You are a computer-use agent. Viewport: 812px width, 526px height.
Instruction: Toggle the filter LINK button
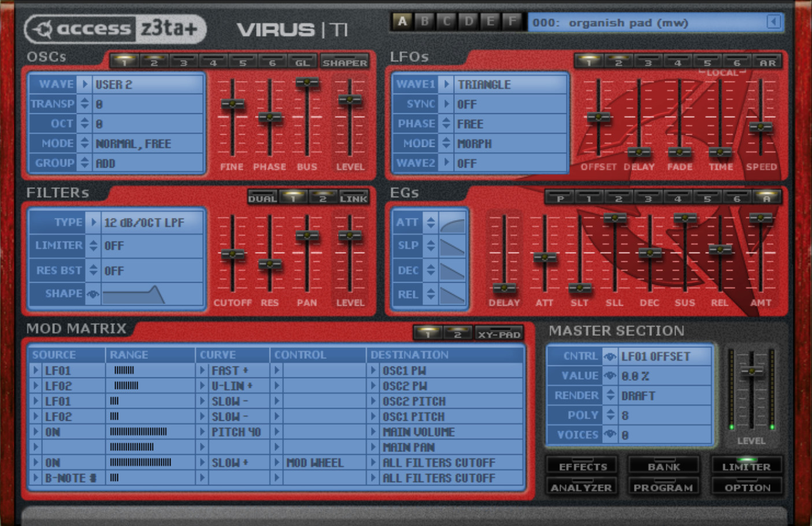pyautogui.click(x=353, y=198)
